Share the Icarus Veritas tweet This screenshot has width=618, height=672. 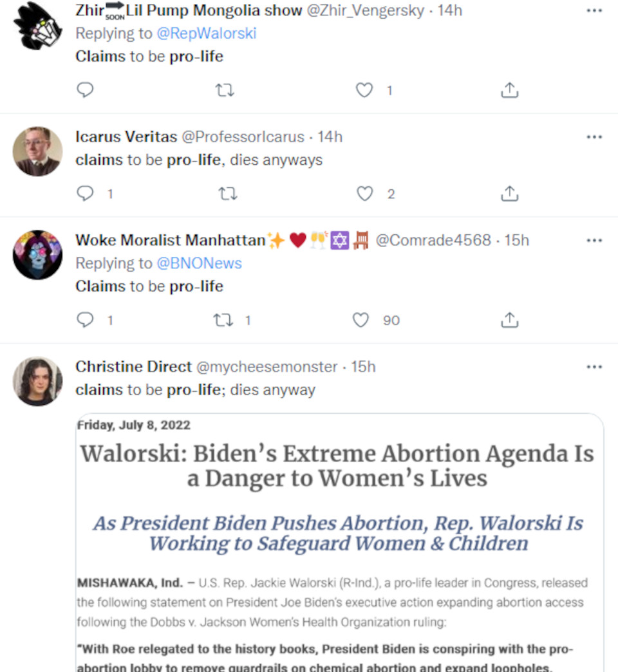tap(510, 194)
